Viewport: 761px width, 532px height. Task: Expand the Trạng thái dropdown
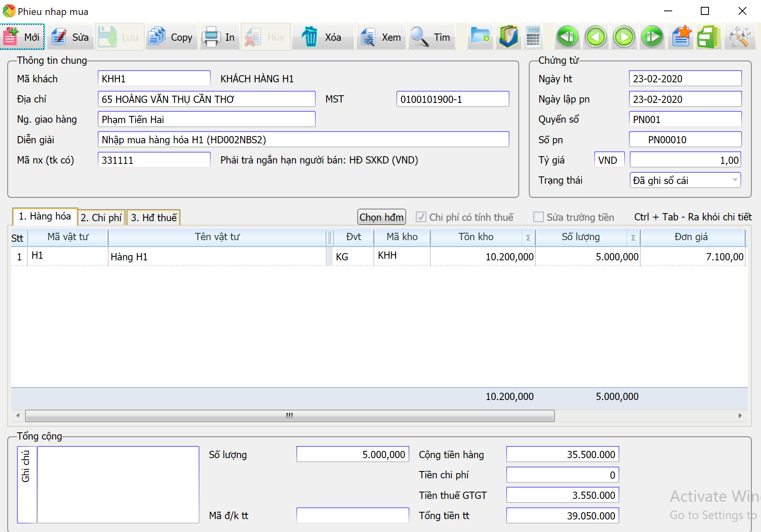[735, 180]
